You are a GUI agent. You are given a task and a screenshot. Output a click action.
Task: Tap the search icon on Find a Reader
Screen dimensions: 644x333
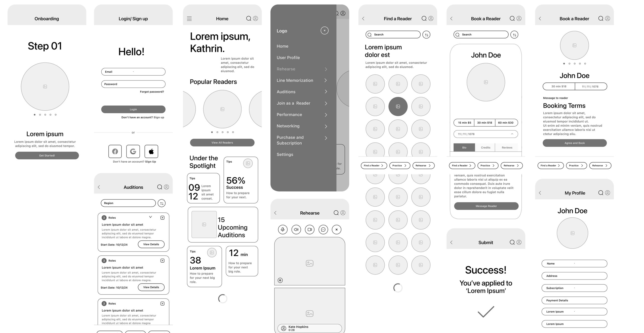[x=423, y=18]
